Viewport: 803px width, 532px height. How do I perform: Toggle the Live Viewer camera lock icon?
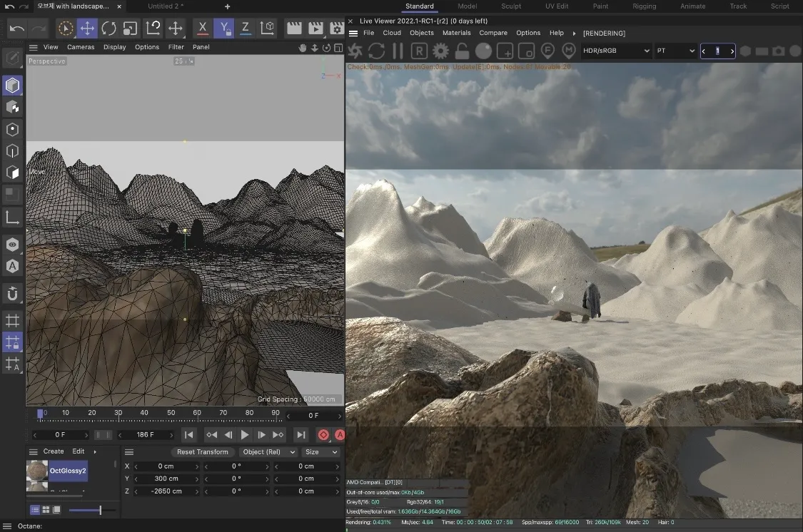coord(462,51)
